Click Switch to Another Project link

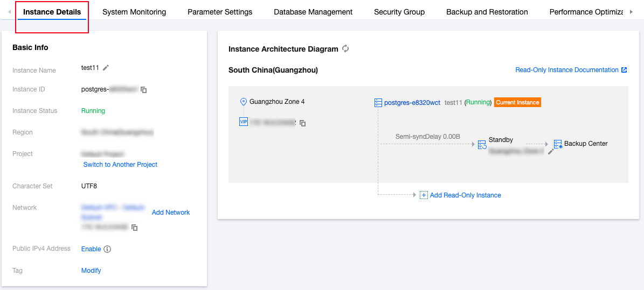[x=120, y=165]
